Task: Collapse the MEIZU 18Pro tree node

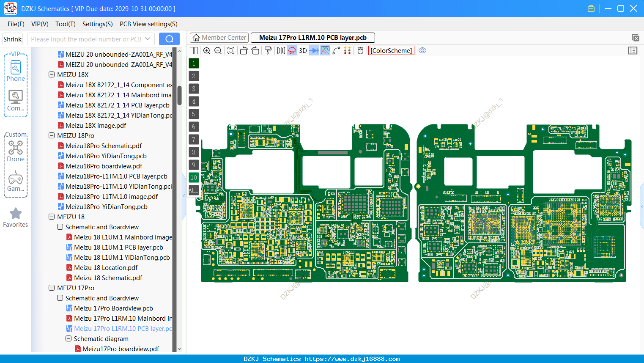Action: point(52,135)
